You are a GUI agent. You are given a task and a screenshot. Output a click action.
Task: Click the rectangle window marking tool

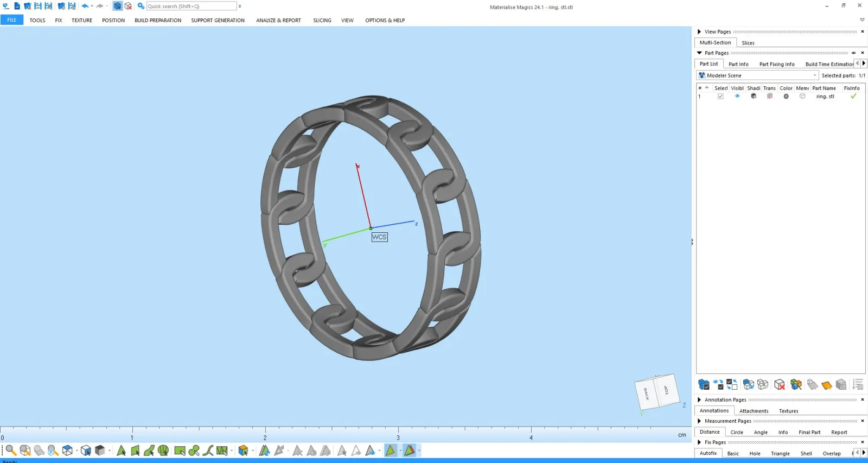click(180, 451)
